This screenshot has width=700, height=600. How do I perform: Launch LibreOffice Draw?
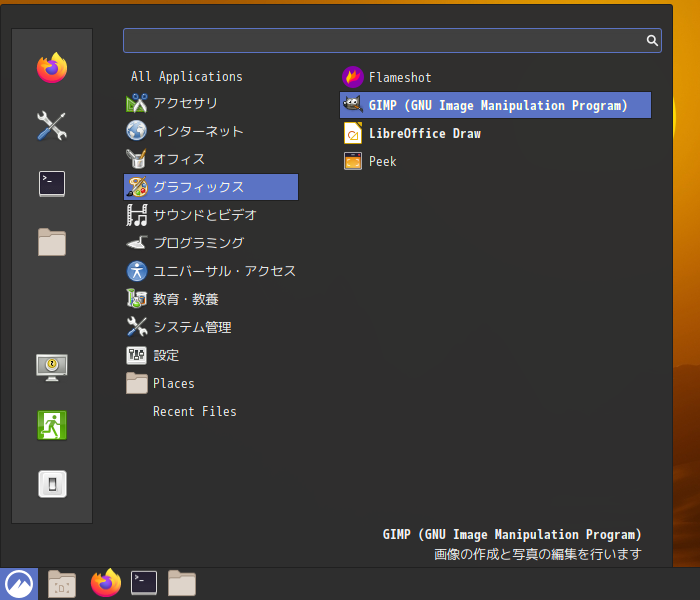coord(496,133)
